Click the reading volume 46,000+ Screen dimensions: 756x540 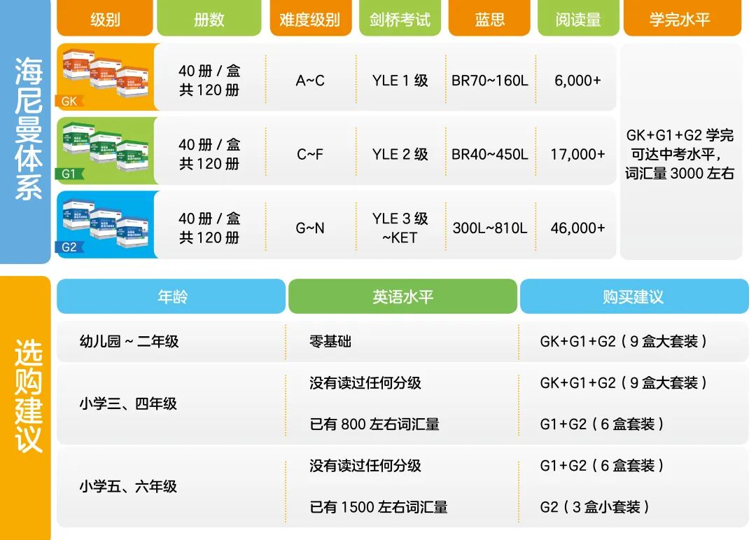[577, 228]
